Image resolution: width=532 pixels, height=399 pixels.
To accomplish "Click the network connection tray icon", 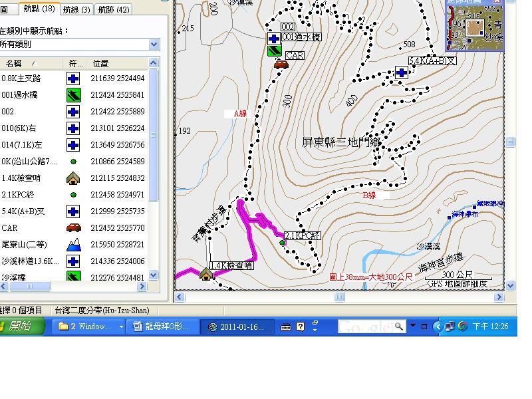I will pos(450,327).
